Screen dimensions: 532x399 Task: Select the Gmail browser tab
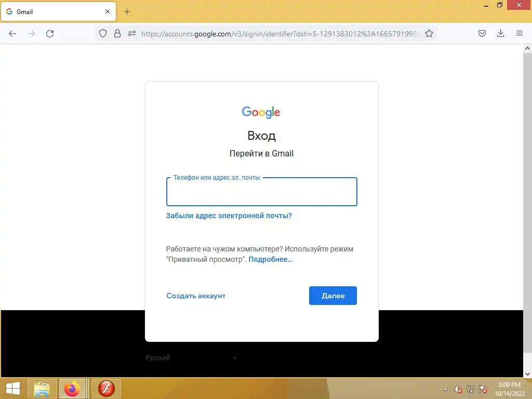[58, 11]
